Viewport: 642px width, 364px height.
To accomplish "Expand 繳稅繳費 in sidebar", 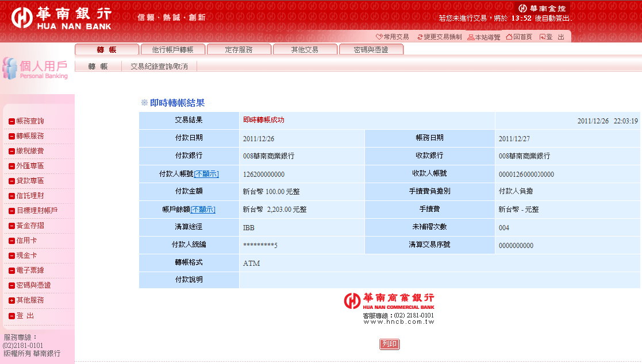I will click(26, 151).
